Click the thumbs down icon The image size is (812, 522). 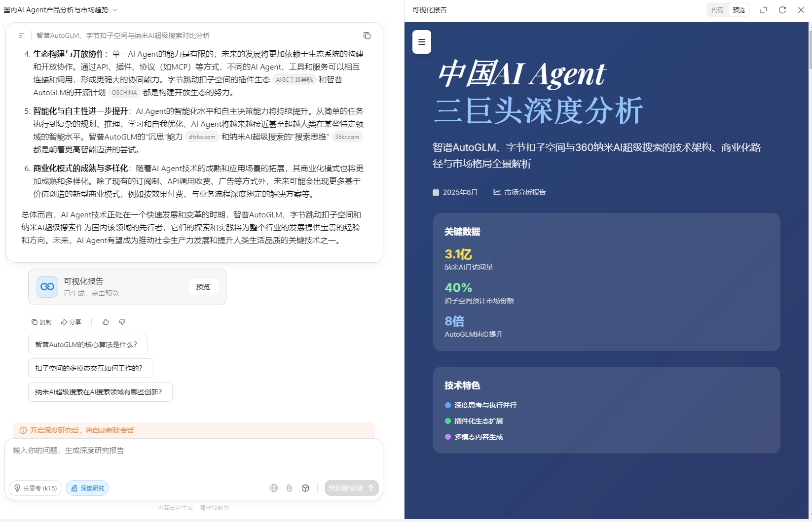[x=122, y=322]
